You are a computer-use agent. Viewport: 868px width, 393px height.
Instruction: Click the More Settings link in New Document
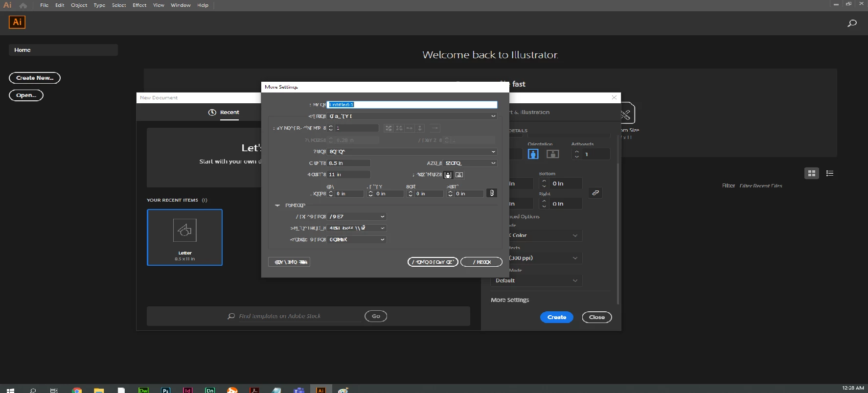510,300
